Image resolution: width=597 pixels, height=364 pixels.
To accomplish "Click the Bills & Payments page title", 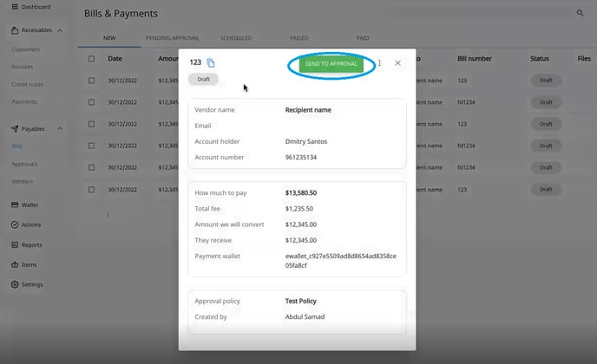I will [121, 13].
